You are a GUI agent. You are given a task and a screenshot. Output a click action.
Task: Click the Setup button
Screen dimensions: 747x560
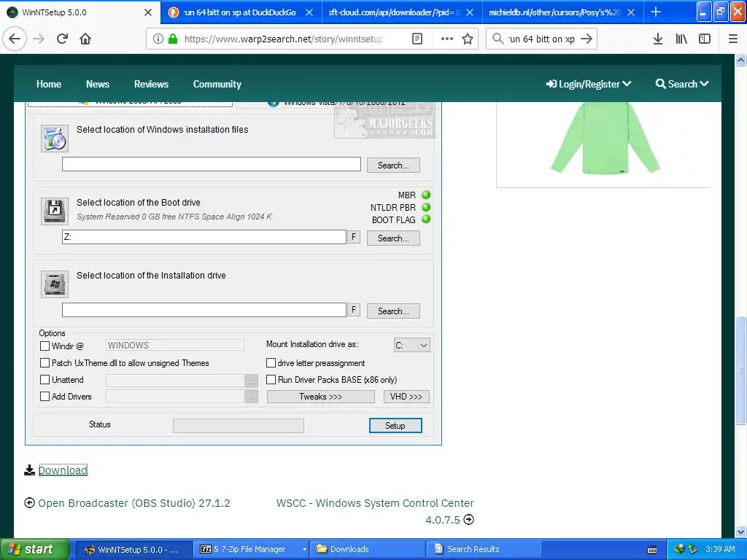click(395, 425)
